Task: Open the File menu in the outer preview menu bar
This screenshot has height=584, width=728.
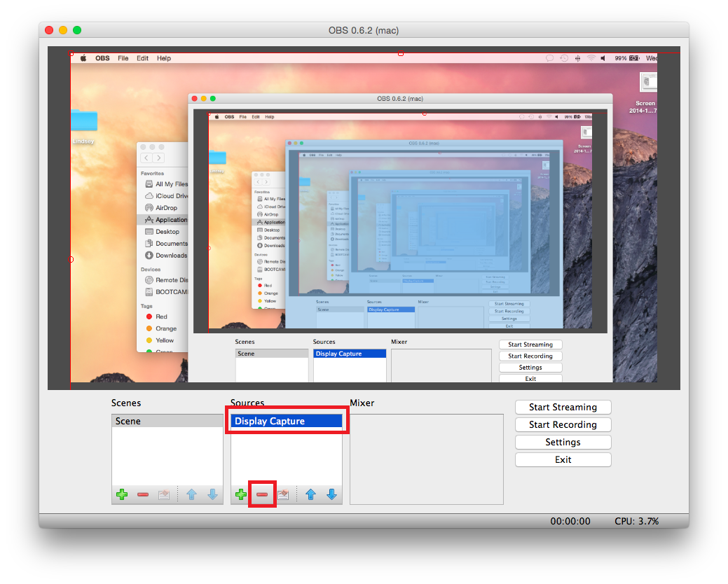Action: pyautogui.click(x=123, y=58)
